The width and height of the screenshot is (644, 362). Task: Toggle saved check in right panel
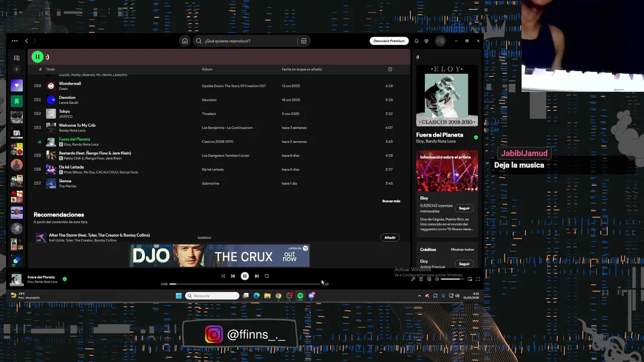coord(476,137)
